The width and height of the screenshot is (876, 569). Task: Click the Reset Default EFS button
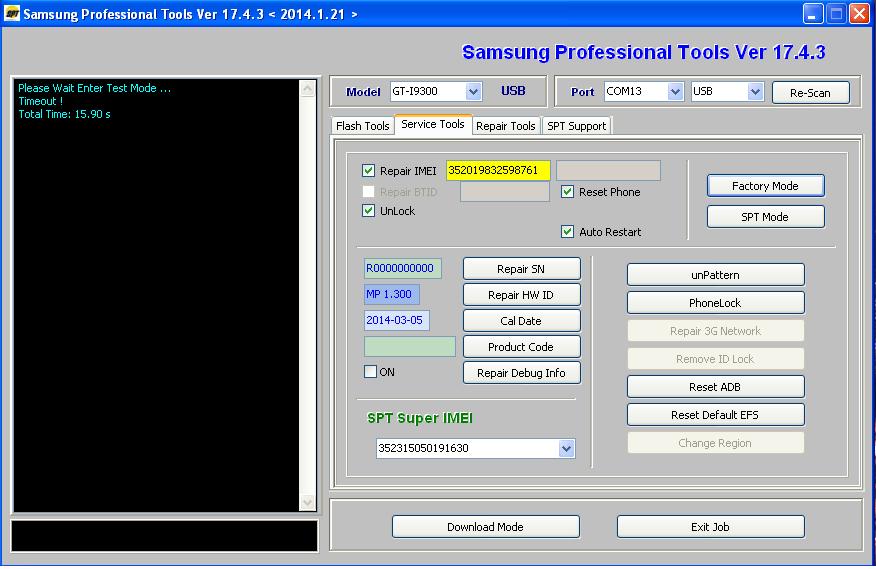click(715, 415)
